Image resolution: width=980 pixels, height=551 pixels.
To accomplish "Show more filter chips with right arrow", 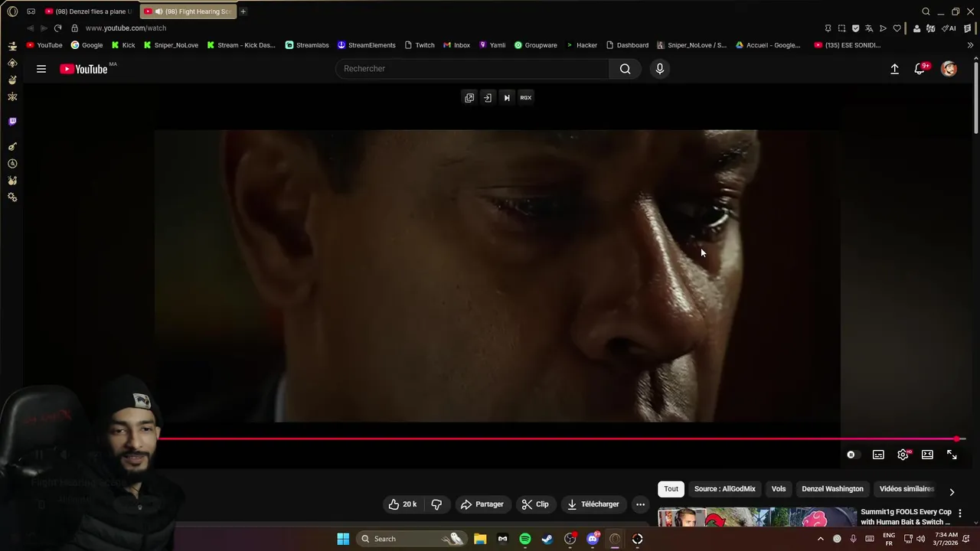I will click(952, 492).
